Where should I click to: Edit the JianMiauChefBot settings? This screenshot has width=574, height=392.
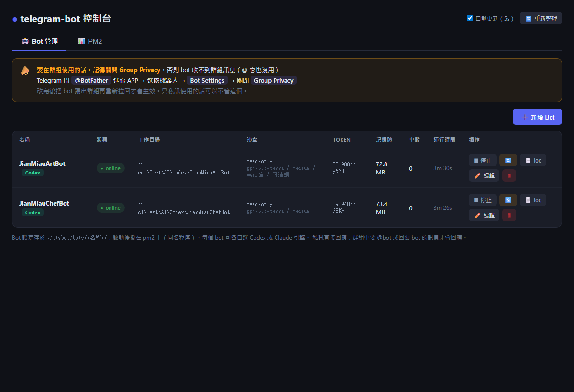(484, 215)
